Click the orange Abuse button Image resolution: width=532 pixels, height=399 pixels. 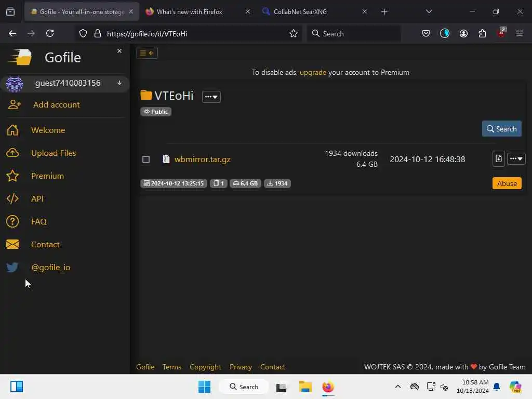(507, 183)
